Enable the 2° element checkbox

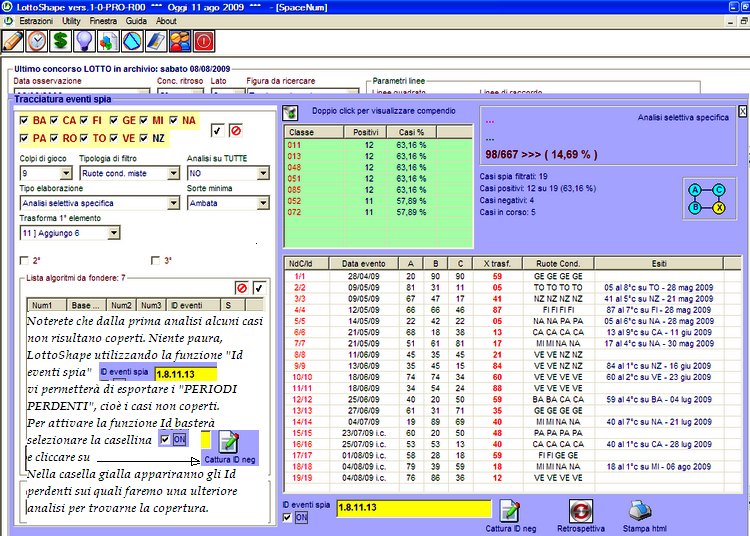tap(24, 261)
